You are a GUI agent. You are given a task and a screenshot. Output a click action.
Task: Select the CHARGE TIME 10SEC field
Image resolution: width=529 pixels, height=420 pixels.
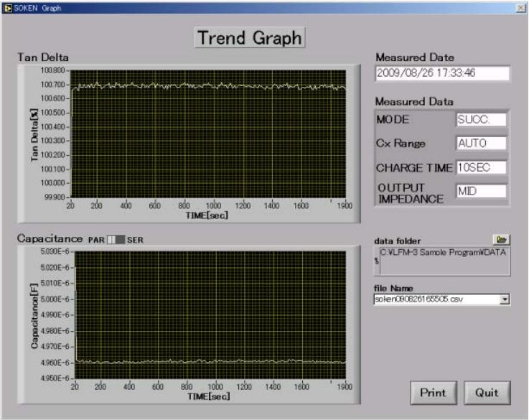481,167
